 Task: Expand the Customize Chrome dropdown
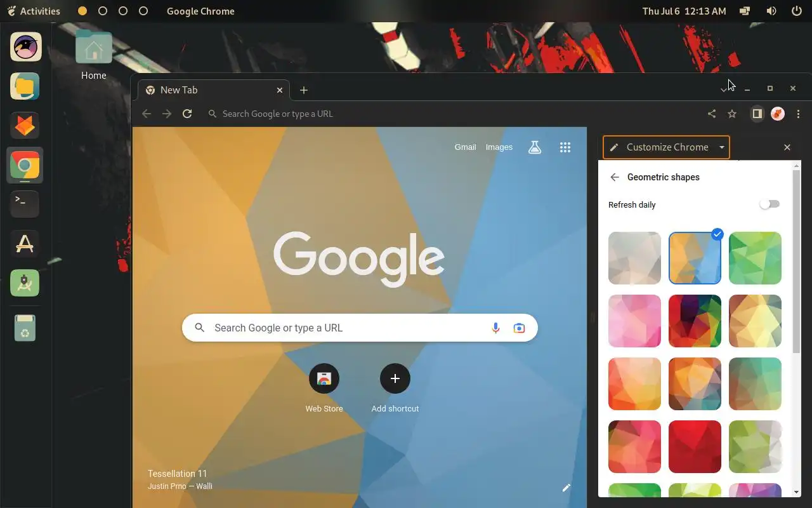coord(722,147)
